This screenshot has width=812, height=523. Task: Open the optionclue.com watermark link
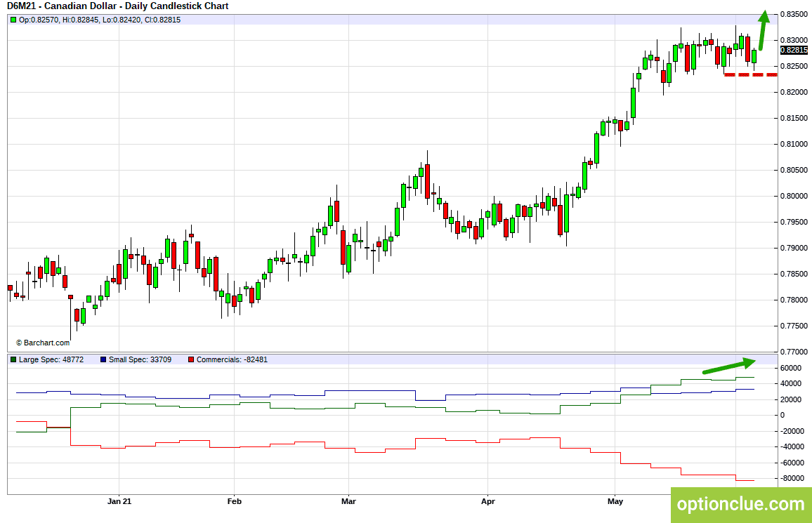coord(741,504)
